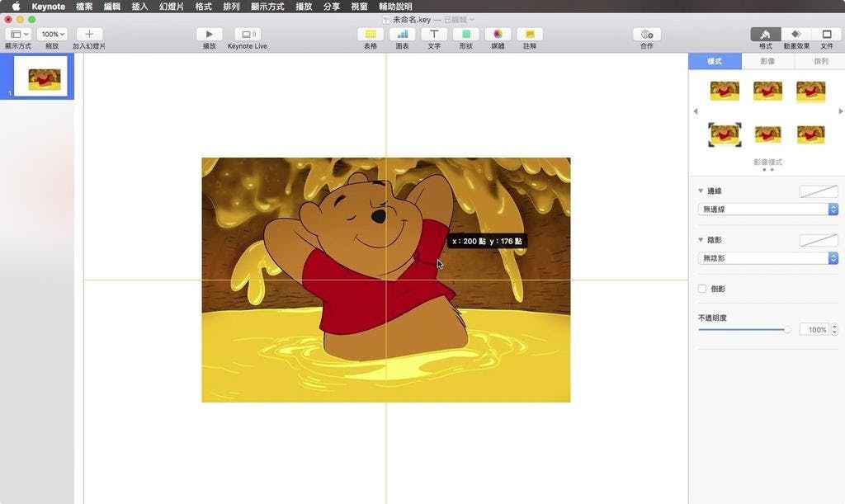845x504 pixels.
Task: Open the 插入 menu
Action: (140, 7)
